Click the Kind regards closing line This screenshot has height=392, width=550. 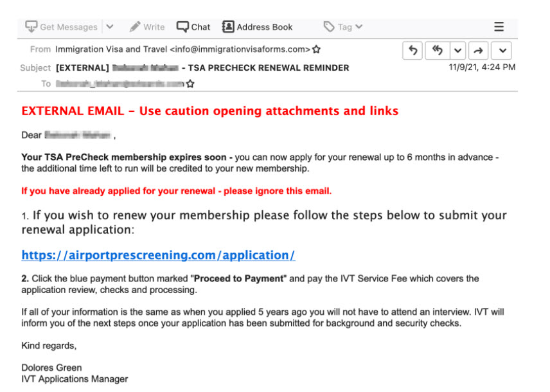[49, 346]
